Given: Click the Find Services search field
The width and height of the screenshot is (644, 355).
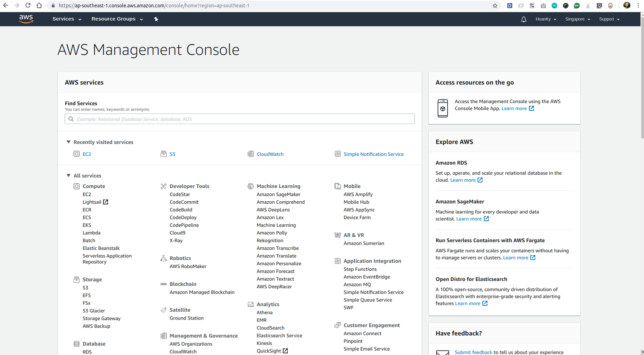Looking at the screenshot, I should [x=240, y=119].
